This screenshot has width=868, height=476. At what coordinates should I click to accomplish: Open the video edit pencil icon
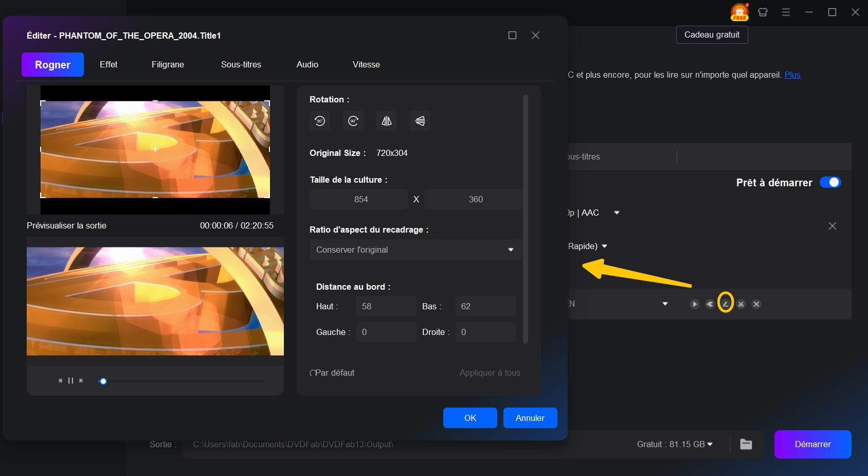click(x=726, y=304)
